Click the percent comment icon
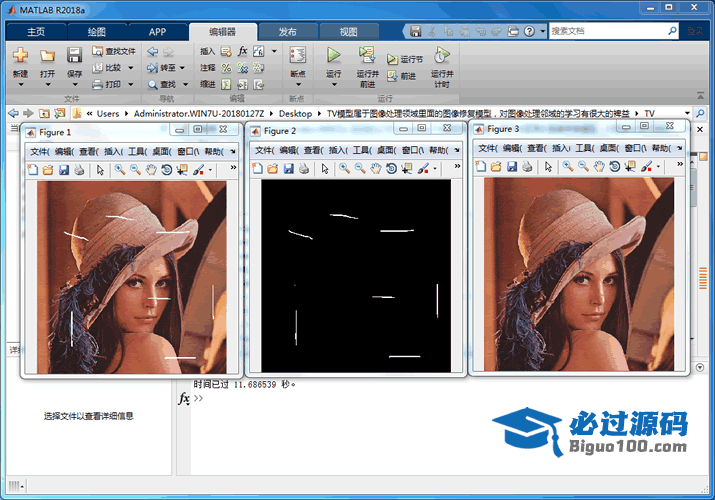The height and width of the screenshot is (500, 715). tap(226, 68)
